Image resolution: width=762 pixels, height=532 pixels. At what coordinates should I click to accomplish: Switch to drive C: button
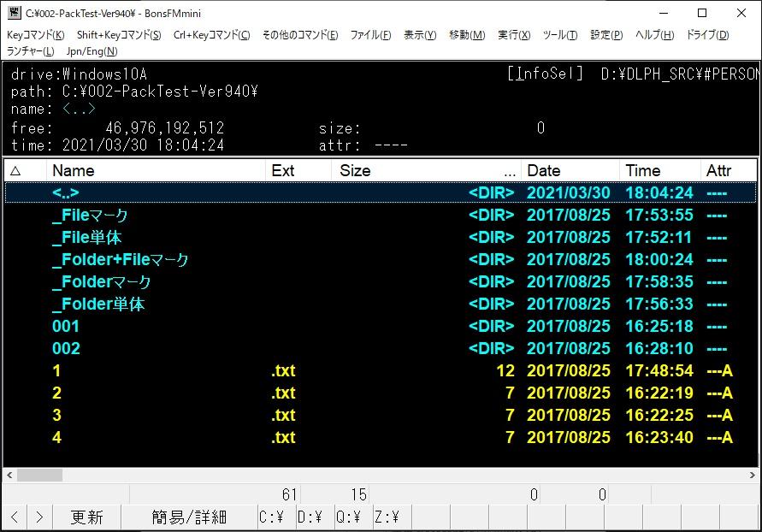pyautogui.click(x=272, y=517)
